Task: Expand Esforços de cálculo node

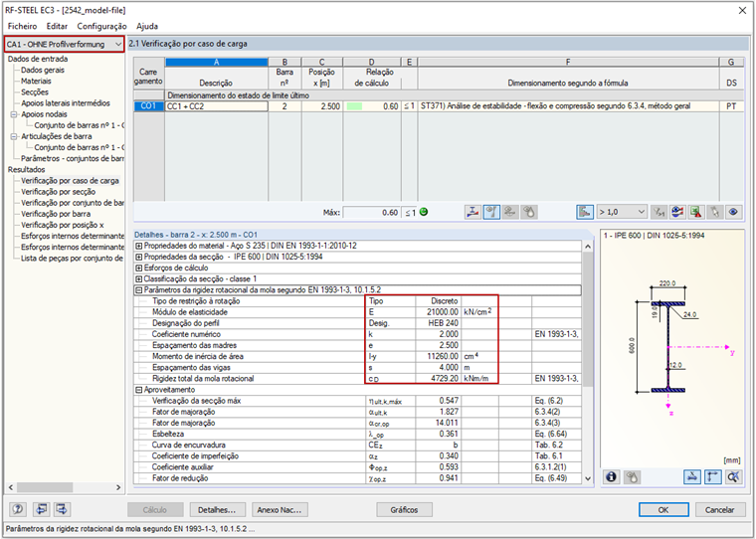Action: (x=139, y=269)
